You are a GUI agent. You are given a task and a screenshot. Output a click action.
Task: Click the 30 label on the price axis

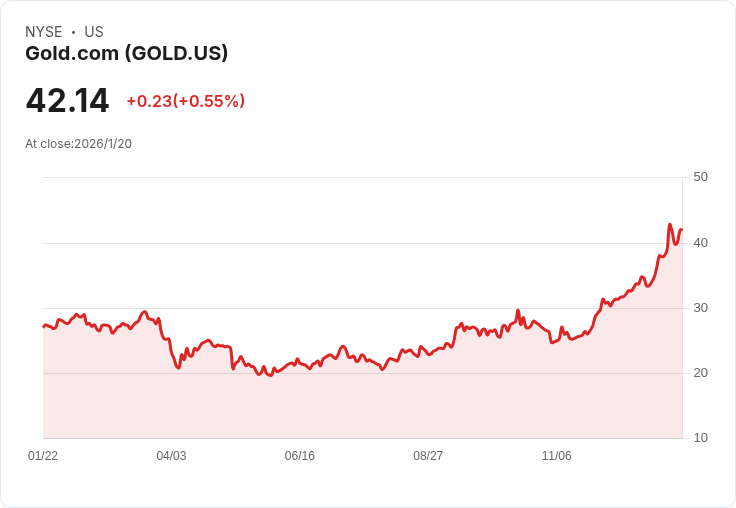[700, 307]
